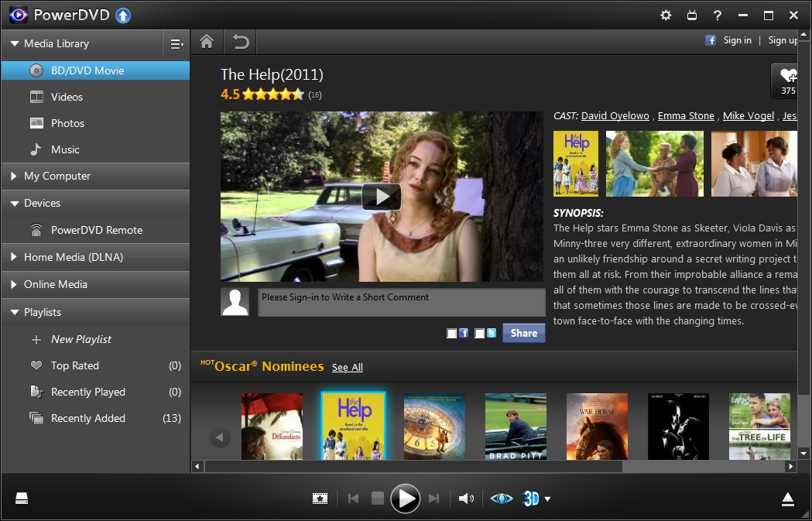Click the disc drive icon at bottom left
812x521 pixels.
[22, 499]
